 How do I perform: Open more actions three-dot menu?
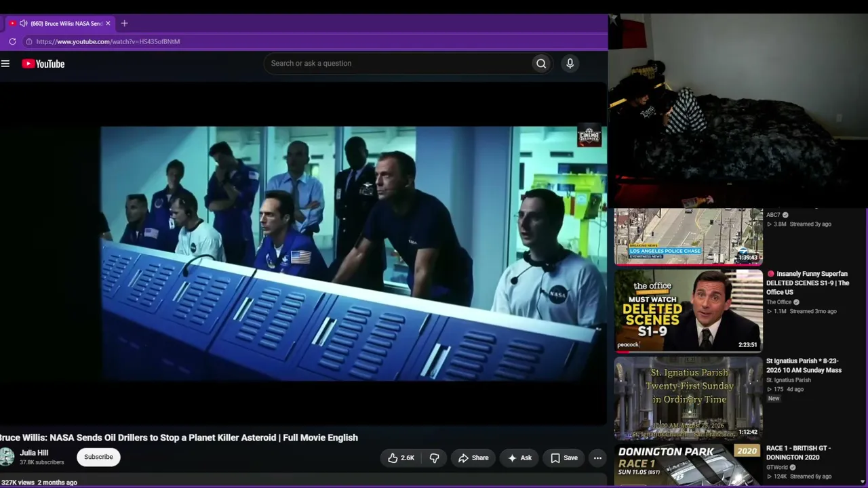pos(597,458)
